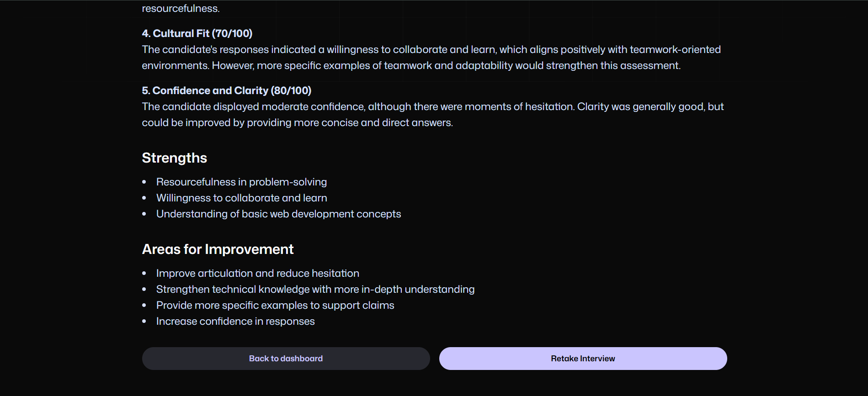Click the bullet dot before Resourcefulness in problem-solving
868x396 pixels.
pyautogui.click(x=144, y=182)
